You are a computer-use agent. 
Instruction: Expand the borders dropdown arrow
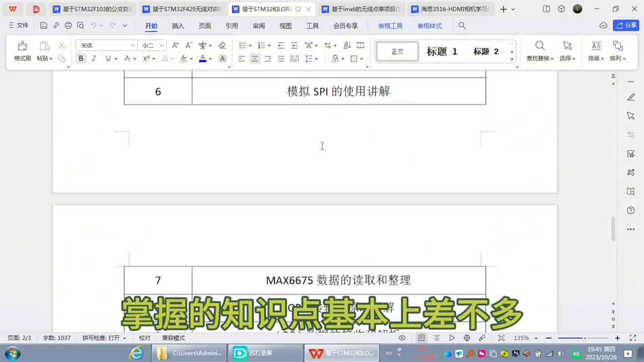tap(362, 59)
